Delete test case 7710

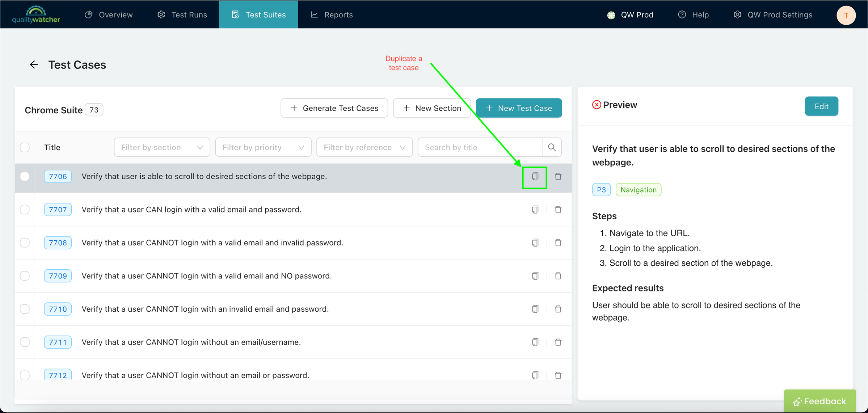coord(558,309)
